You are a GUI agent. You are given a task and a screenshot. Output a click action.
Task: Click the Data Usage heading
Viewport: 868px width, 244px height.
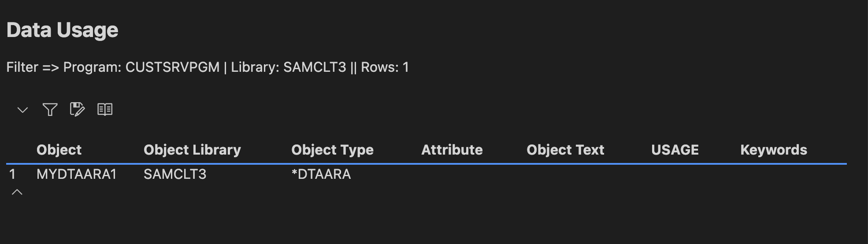63,30
